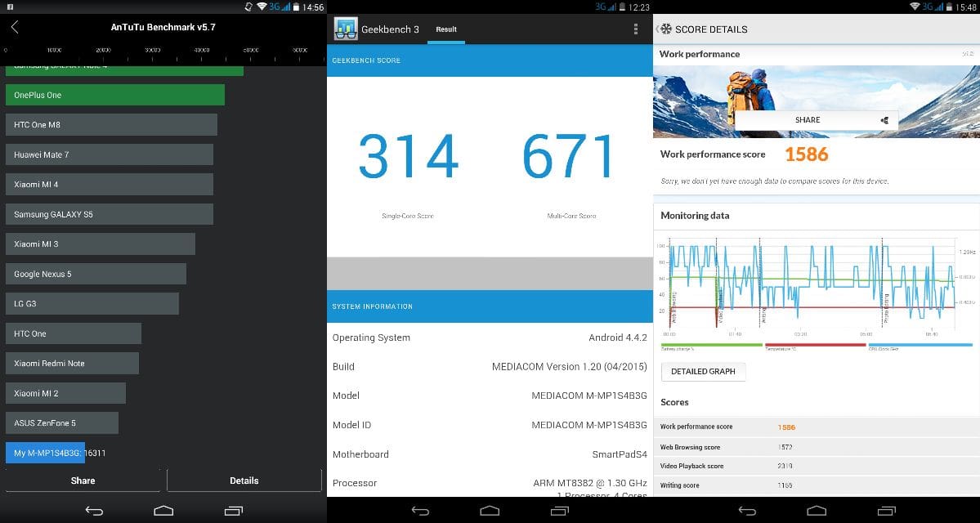
Task: Select the Geekbench Result tab
Action: (x=446, y=29)
